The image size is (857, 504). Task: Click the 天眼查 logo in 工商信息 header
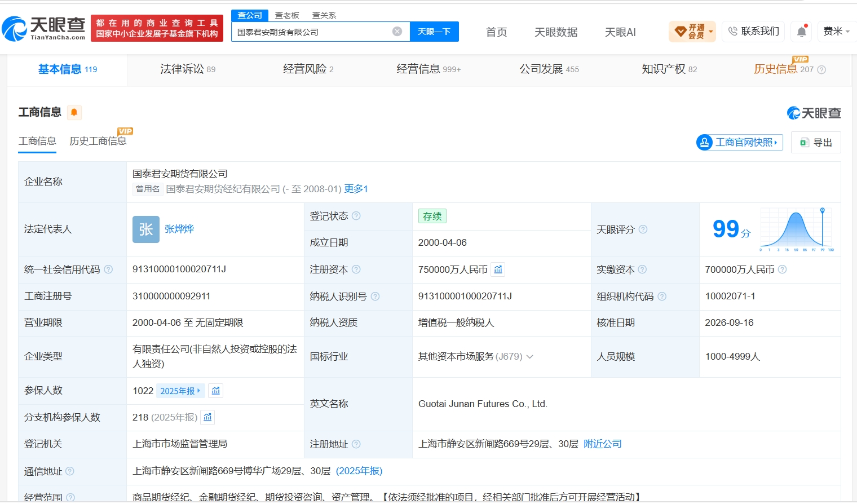pos(814,113)
